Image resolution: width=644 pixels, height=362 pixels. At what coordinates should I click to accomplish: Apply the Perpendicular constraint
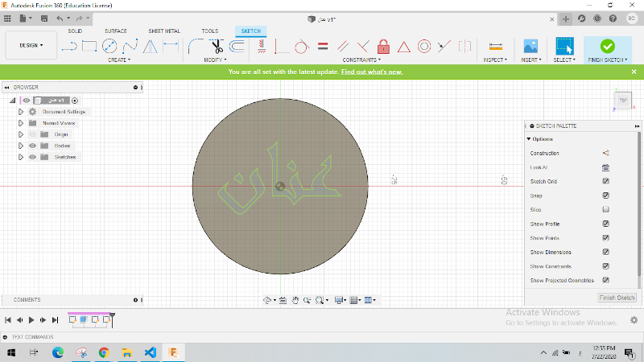363,47
